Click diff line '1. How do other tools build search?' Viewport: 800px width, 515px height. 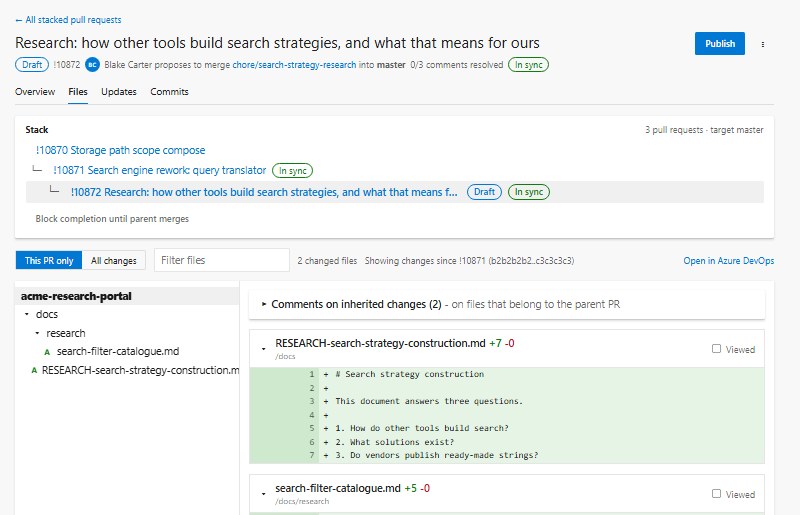pos(422,428)
